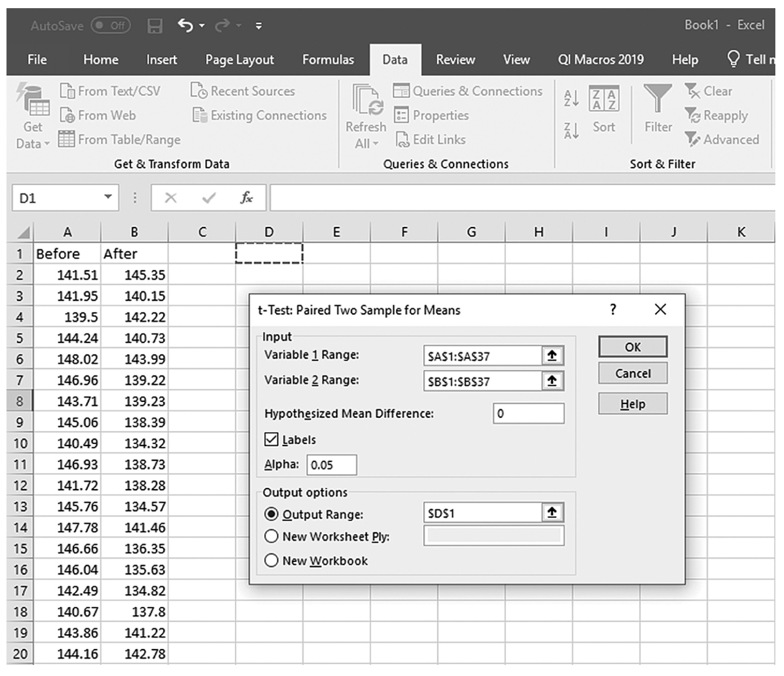
Task: Click the Edit Links icon
Action: click(402, 140)
